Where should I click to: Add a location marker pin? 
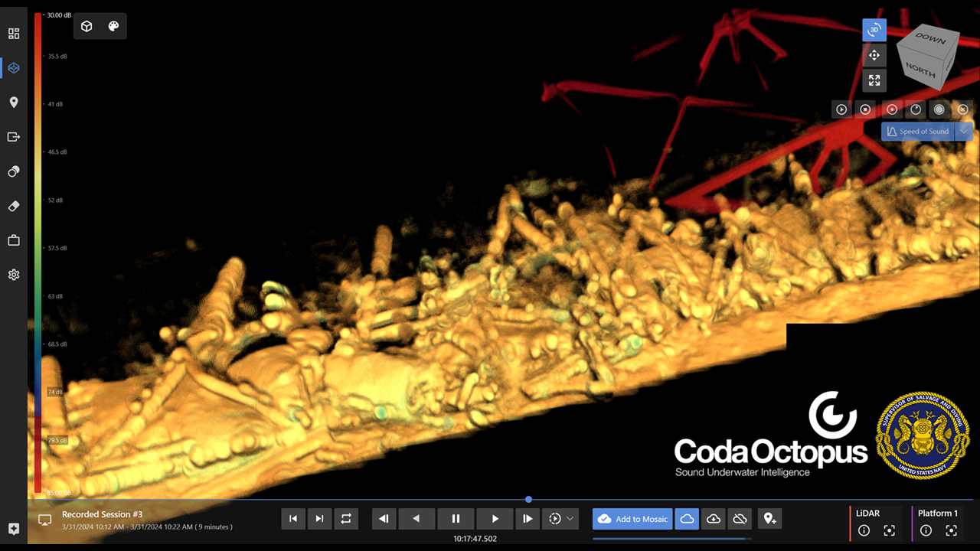pyautogui.click(x=770, y=519)
